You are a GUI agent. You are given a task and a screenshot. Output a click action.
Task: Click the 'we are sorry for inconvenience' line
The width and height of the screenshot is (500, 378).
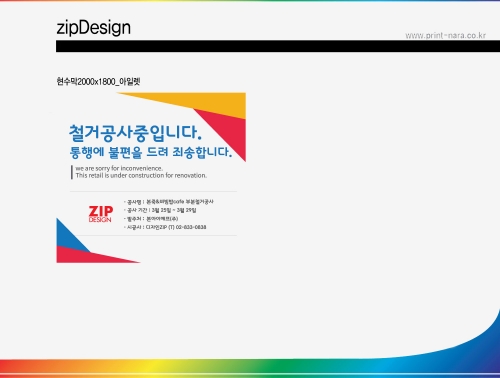tap(119, 168)
